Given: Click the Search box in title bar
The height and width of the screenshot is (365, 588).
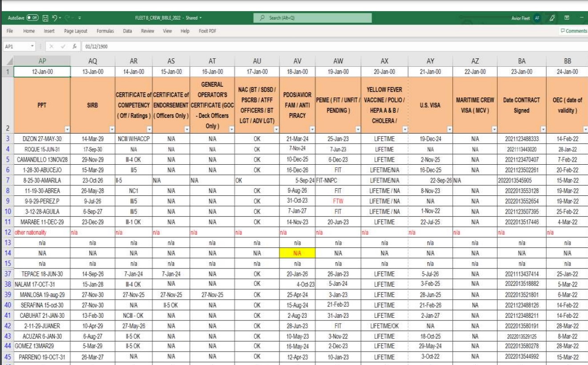Looking at the screenshot, I should click(314, 18).
